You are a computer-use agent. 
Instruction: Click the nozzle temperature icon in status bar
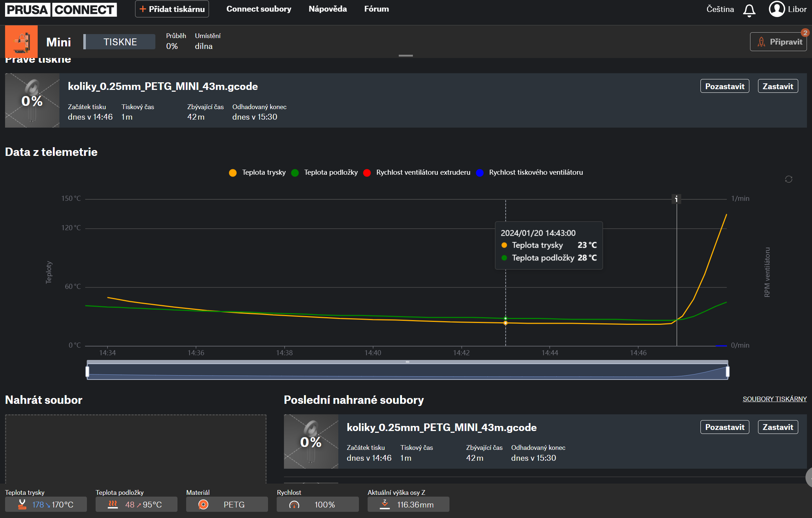pyautogui.click(x=22, y=504)
